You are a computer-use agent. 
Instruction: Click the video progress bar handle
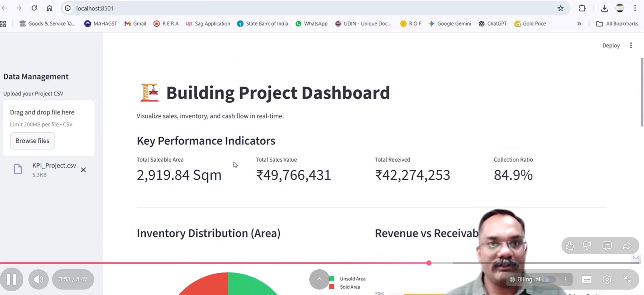click(429, 263)
